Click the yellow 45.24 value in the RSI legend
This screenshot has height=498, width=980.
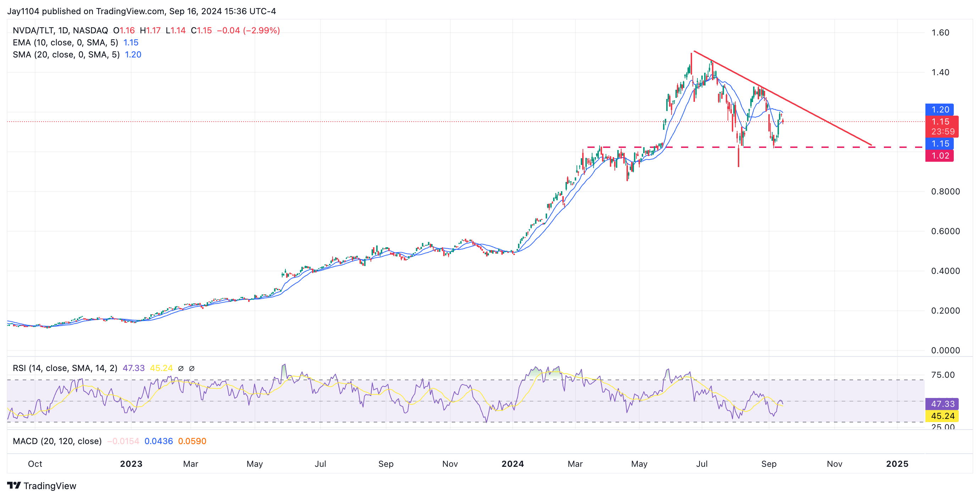pyautogui.click(x=161, y=368)
